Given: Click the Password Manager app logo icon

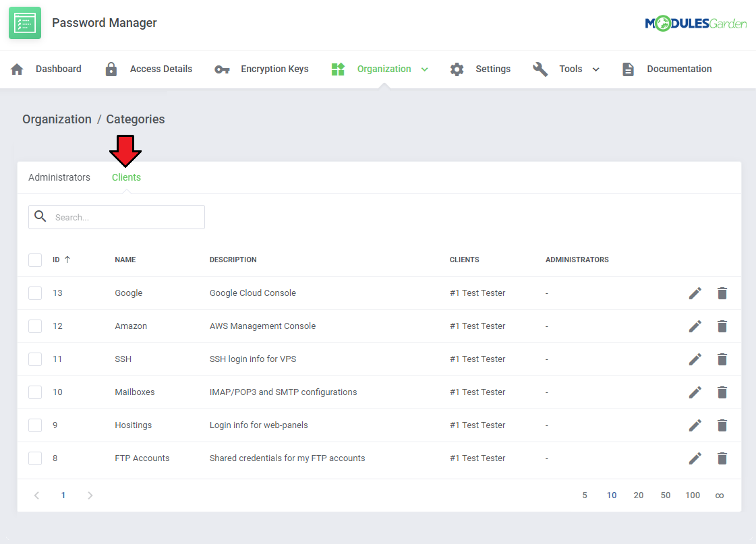Looking at the screenshot, I should tap(25, 23).
